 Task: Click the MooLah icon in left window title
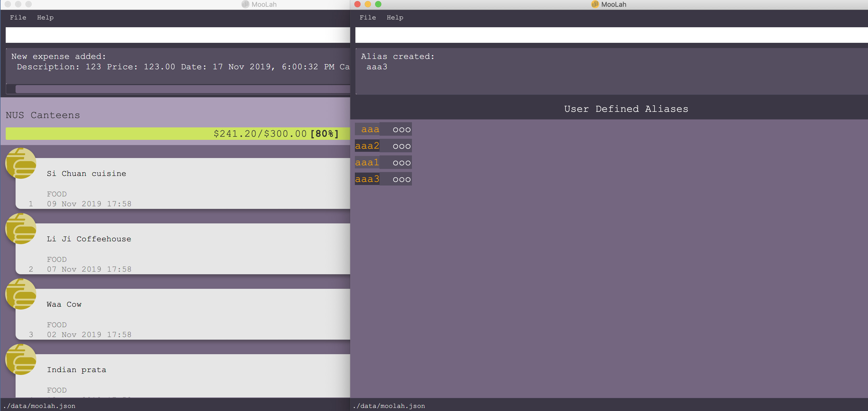pos(245,4)
